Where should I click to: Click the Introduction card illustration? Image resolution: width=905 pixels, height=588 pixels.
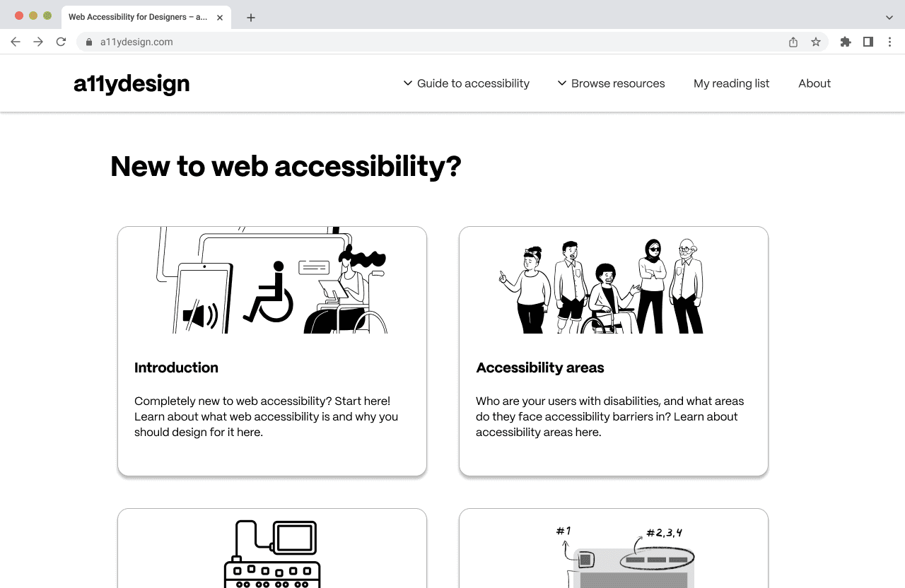pos(272,280)
